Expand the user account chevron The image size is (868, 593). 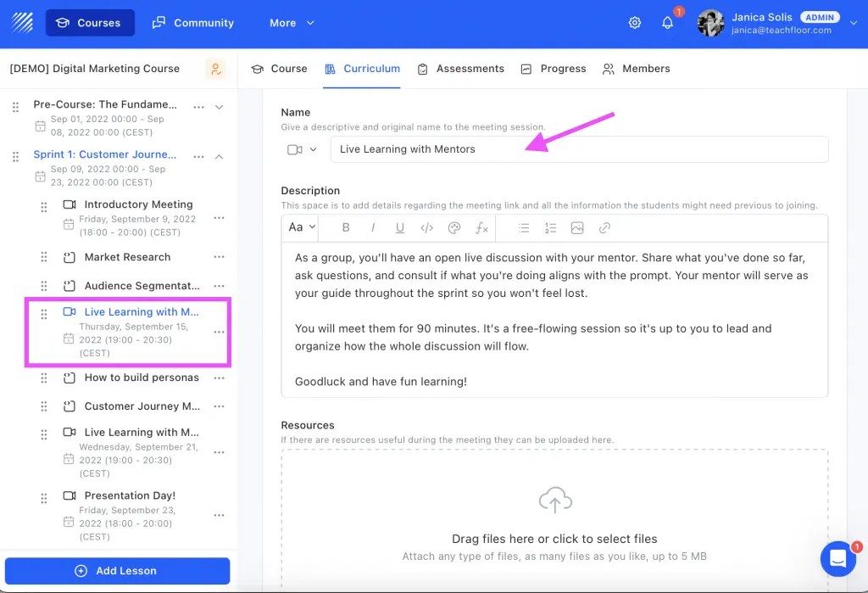tap(854, 23)
